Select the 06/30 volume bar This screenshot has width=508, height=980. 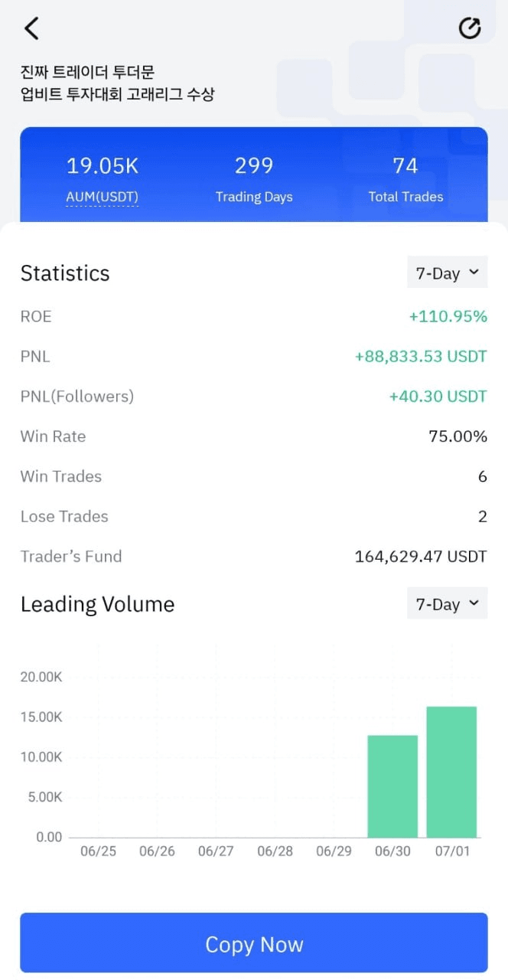pos(392,786)
